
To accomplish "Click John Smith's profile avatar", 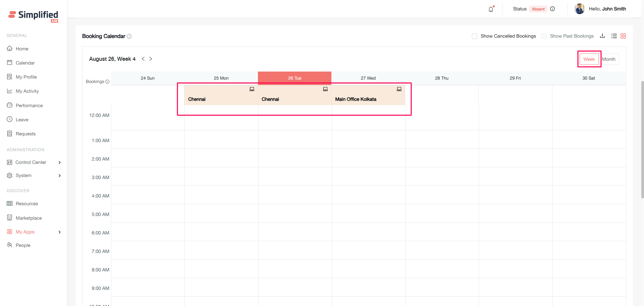I will [579, 9].
